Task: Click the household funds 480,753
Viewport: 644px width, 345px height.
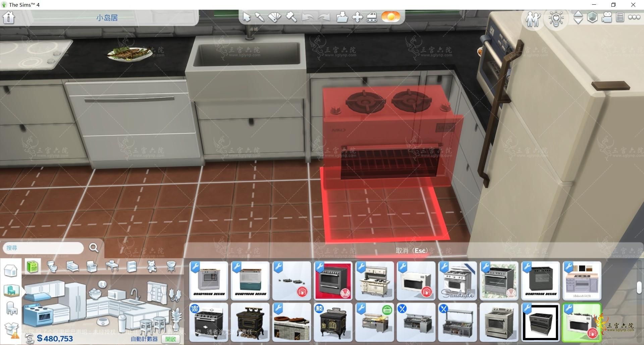Action: [x=55, y=339]
